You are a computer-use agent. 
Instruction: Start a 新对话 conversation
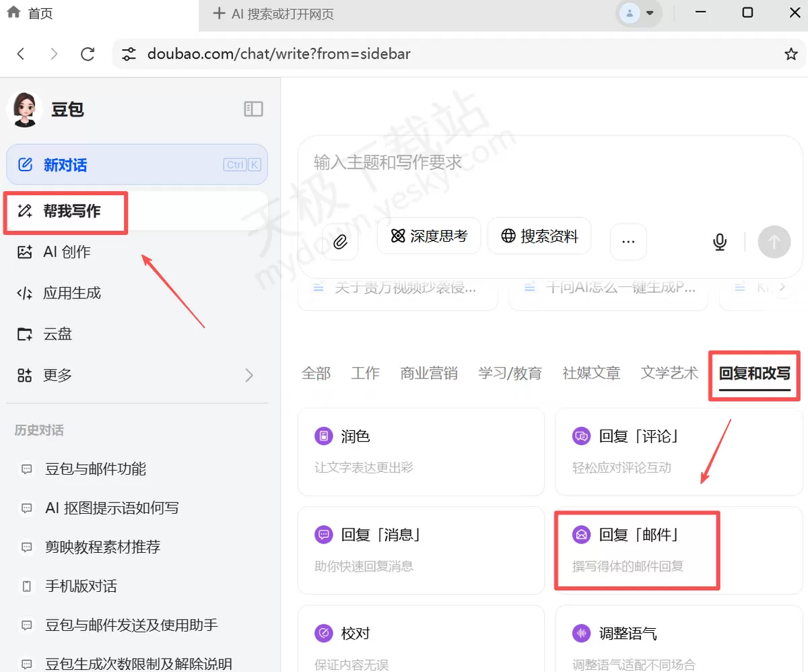click(137, 165)
